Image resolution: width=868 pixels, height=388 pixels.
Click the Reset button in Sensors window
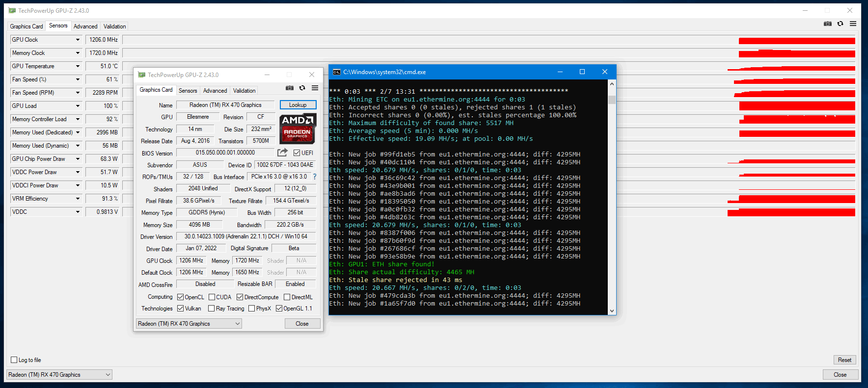pyautogui.click(x=845, y=360)
